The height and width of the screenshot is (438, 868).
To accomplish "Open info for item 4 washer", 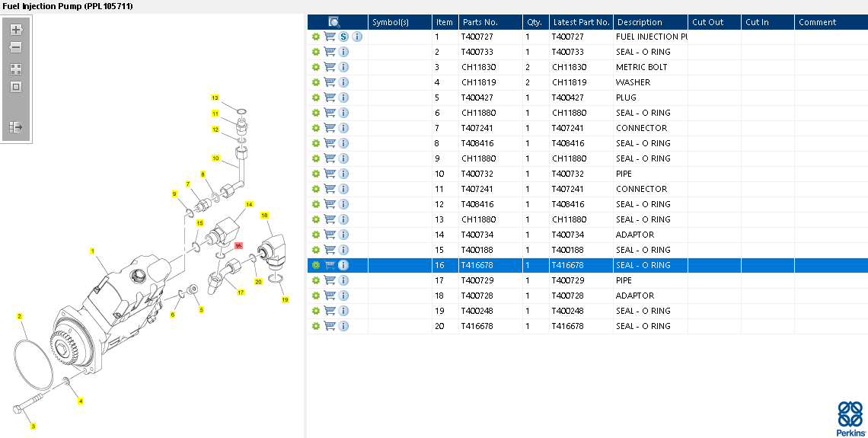I will click(343, 82).
